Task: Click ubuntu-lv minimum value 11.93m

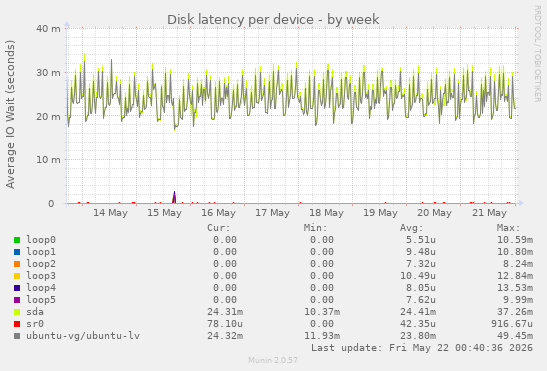Action: (322, 336)
